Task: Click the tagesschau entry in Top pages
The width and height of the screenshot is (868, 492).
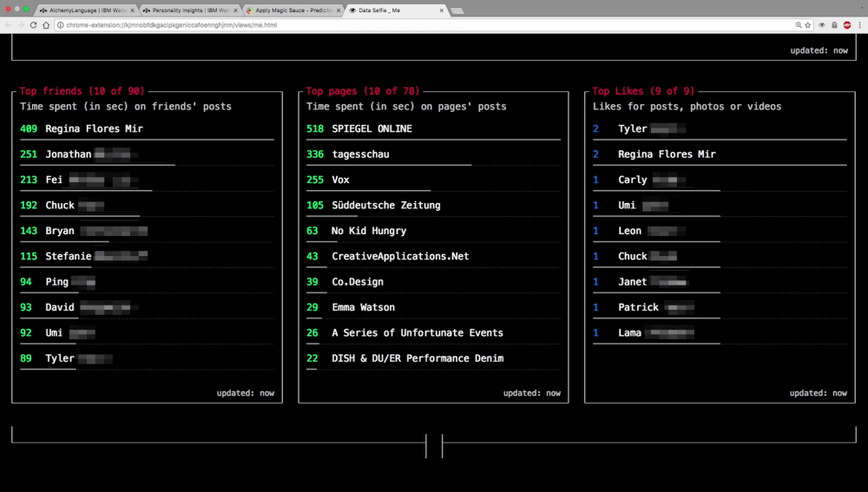Action: click(360, 154)
